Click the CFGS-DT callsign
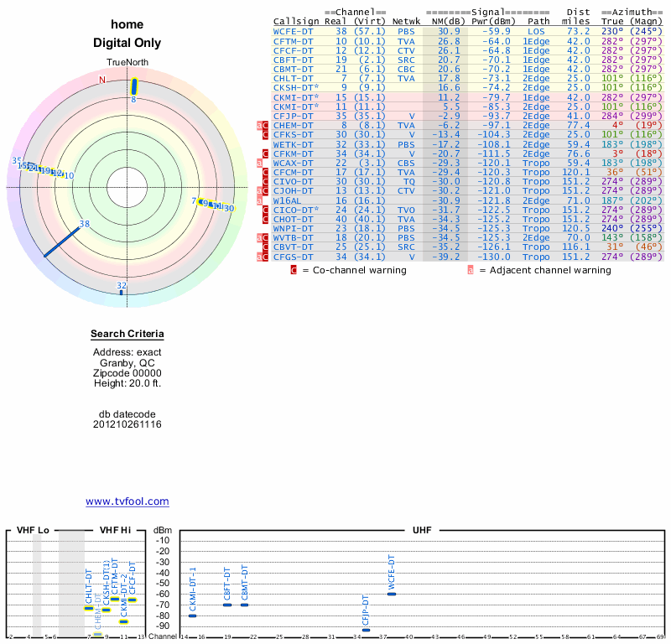Screen dimensions: 671x644 tap(293, 257)
